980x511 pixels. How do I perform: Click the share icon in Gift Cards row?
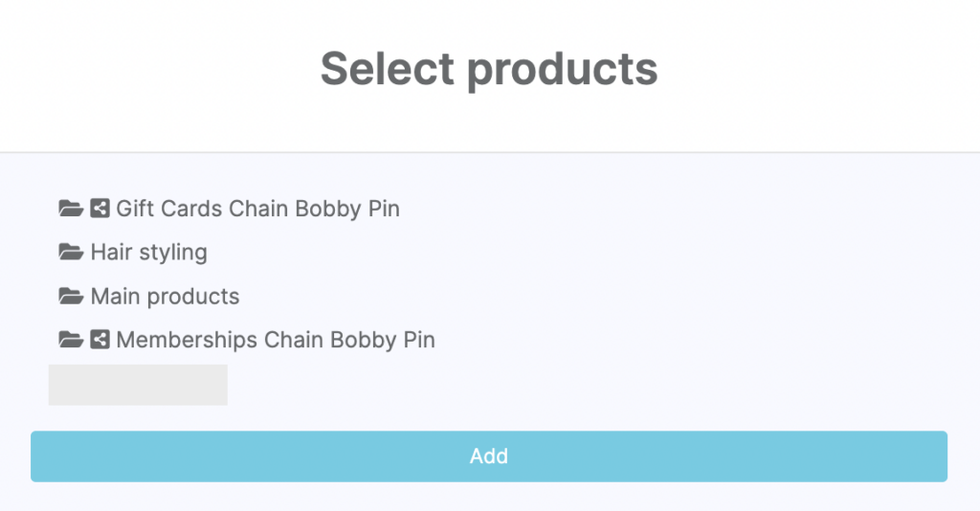point(100,209)
